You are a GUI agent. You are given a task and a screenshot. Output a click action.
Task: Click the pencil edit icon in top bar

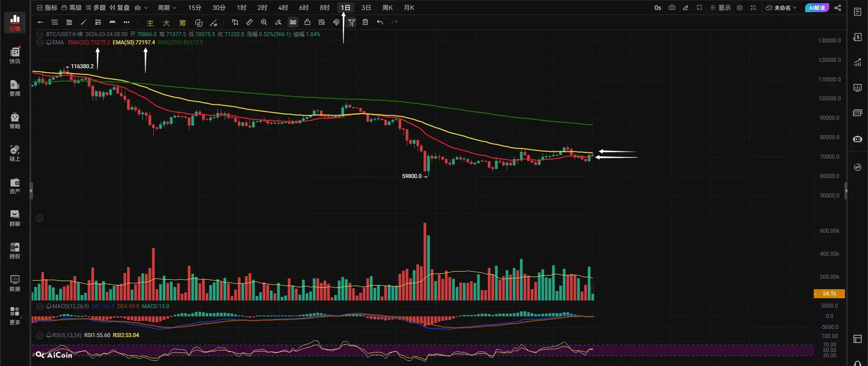(685, 8)
